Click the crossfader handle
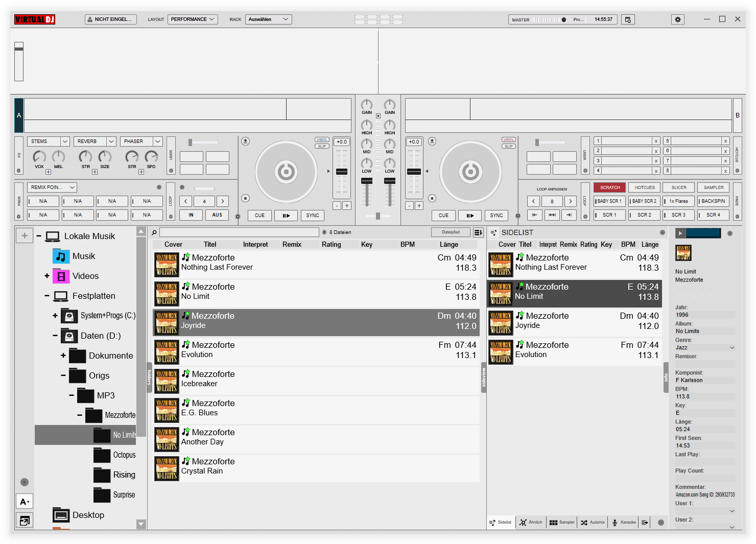The height and width of the screenshot is (544, 756). [378, 216]
